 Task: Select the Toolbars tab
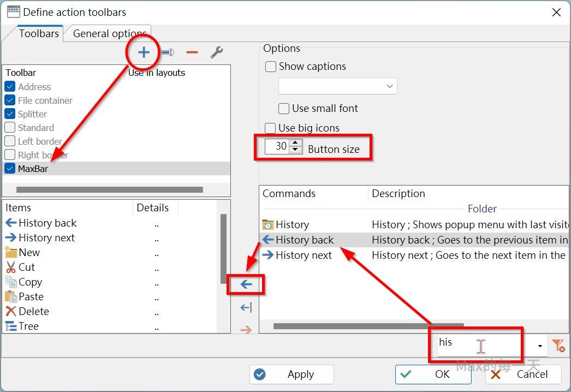39,33
